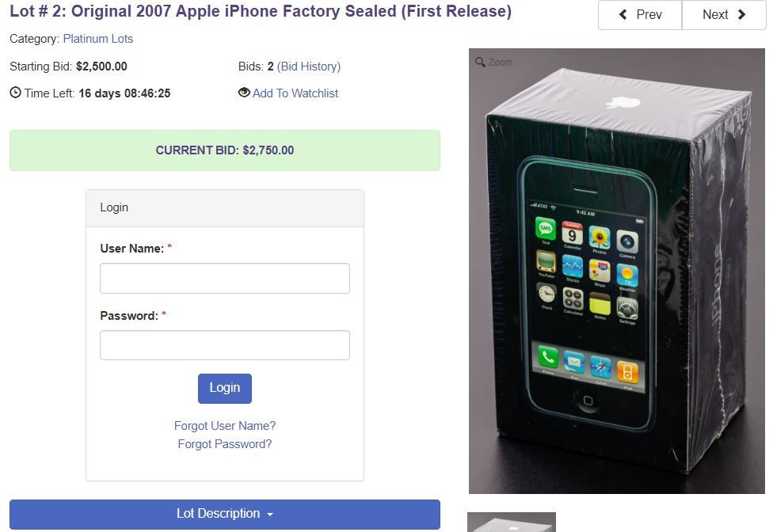Click the Password input field
This screenshot has width=773, height=532.
225,345
